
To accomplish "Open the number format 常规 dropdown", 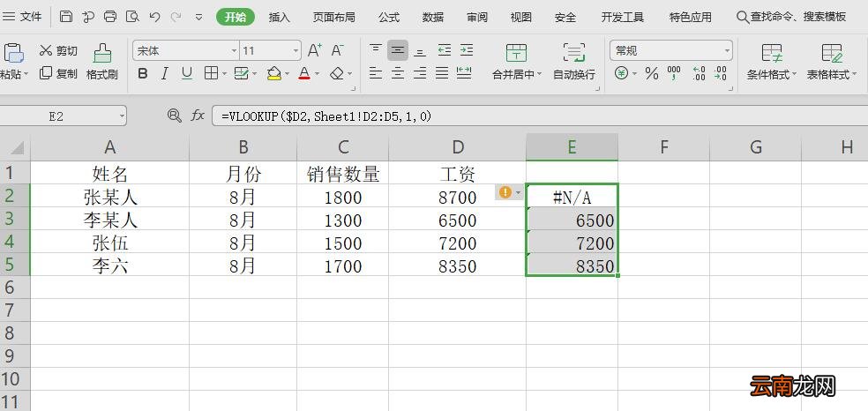I will coord(727,51).
